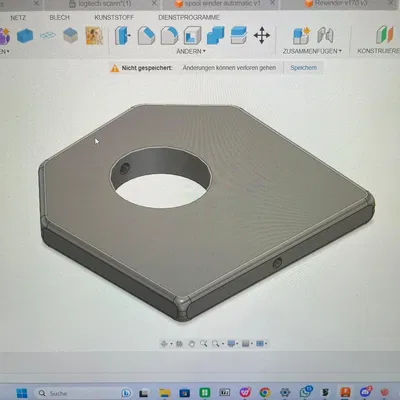This screenshot has height=400, width=400.
Task: Select the Move/Copy arrows tool
Action: coord(262,35)
